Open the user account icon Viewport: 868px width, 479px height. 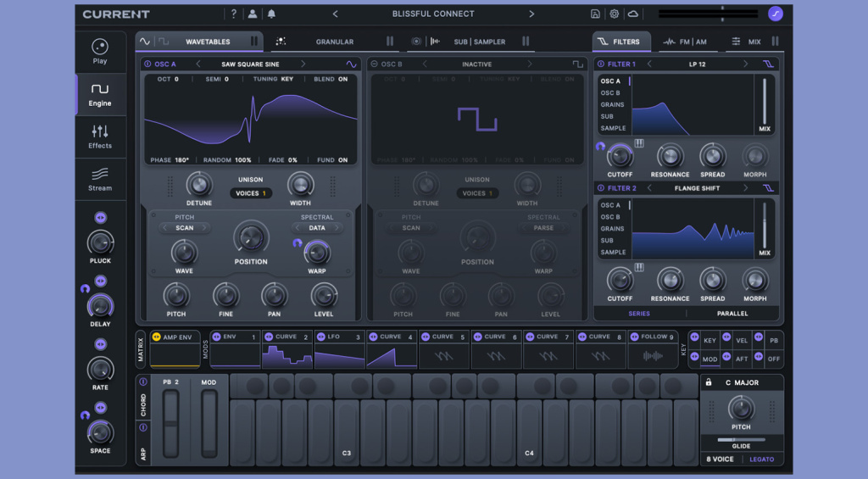click(253, 14)
